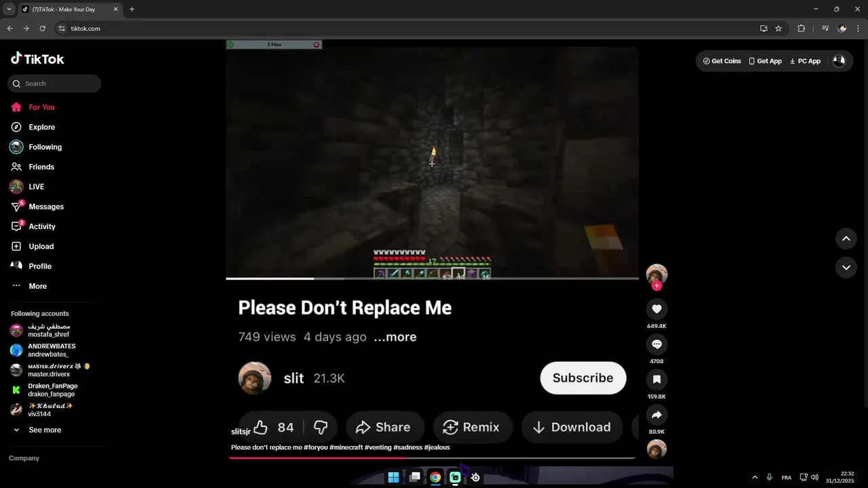Click the slit channel avatar in video
This screenshot has height=488, width=868.
[x=255, y=378]
